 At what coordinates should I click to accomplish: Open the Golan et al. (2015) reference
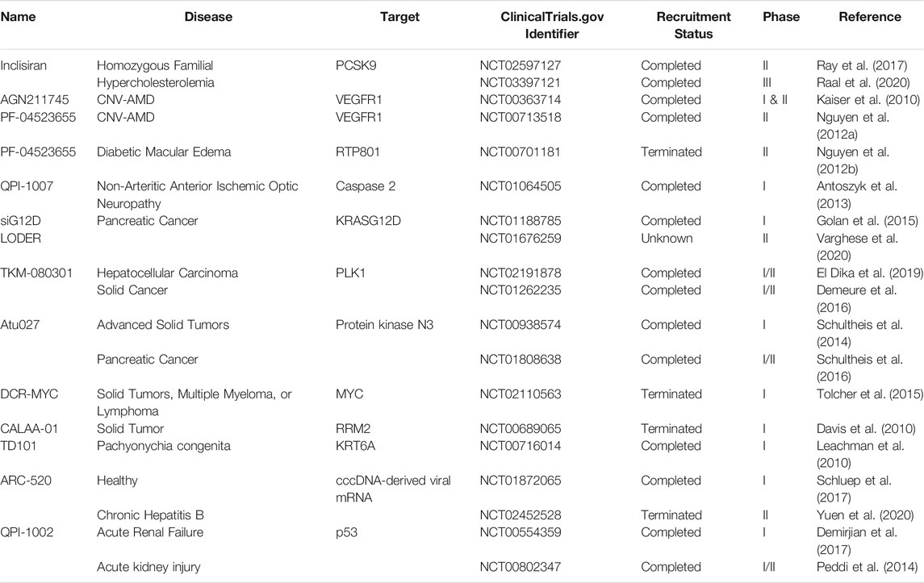tap(867, 221)
